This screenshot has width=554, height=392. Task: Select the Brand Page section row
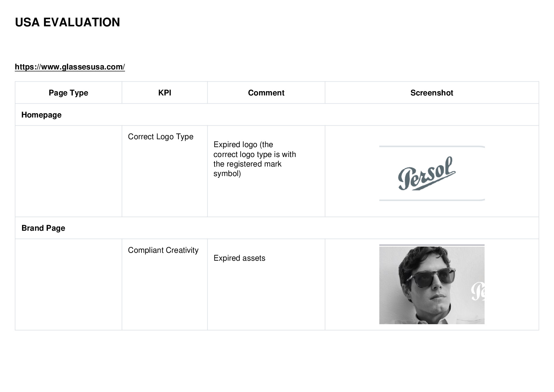tap(277, 228)
